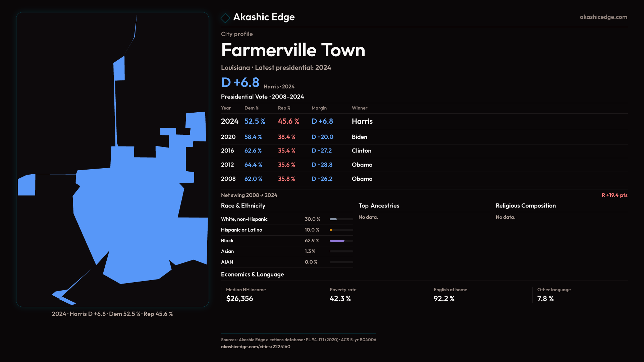This screenshot has width=644, height=362.
Task: Click the R +19.4 pts net swing value
Action: [614, 195]
